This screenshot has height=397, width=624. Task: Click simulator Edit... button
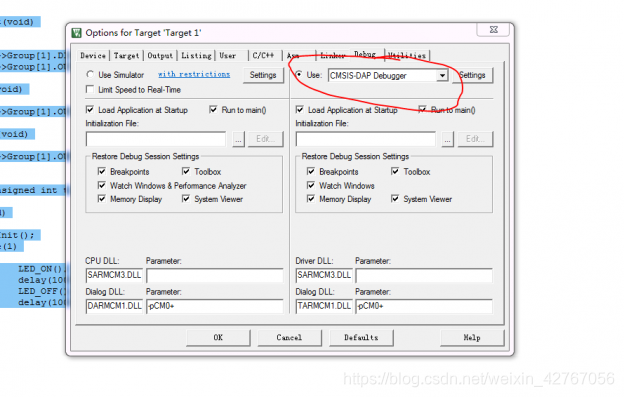(x=265, y=139)
